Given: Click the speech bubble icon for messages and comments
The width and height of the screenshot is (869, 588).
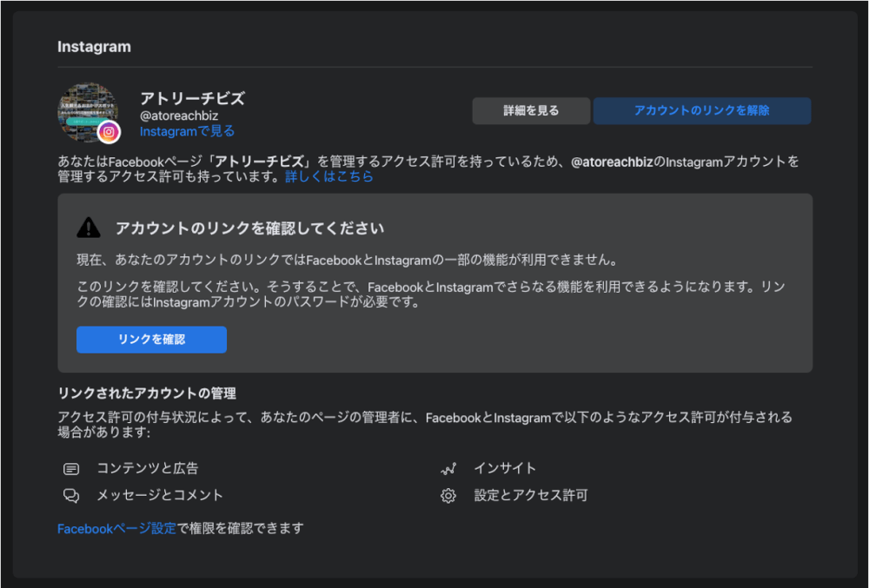Looking at the screenshot, I should 70,495.
